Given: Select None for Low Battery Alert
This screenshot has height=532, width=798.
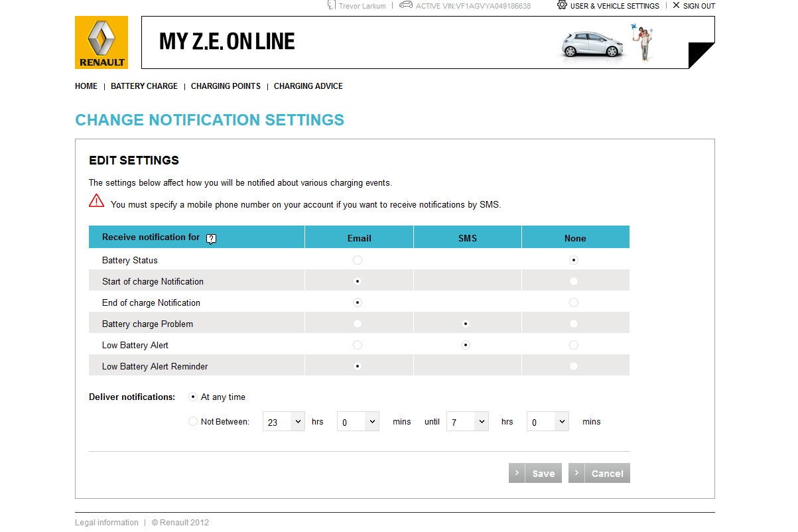Looking at the screenshot, I should pos(574,345).
